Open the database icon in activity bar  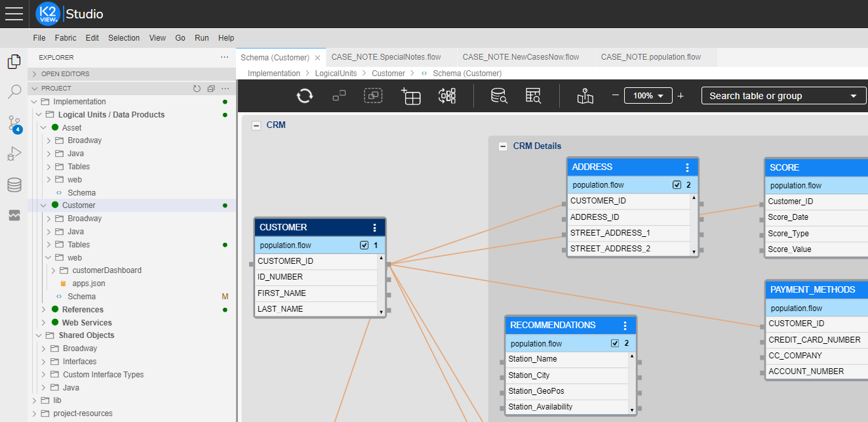click(x=14, y=185)
